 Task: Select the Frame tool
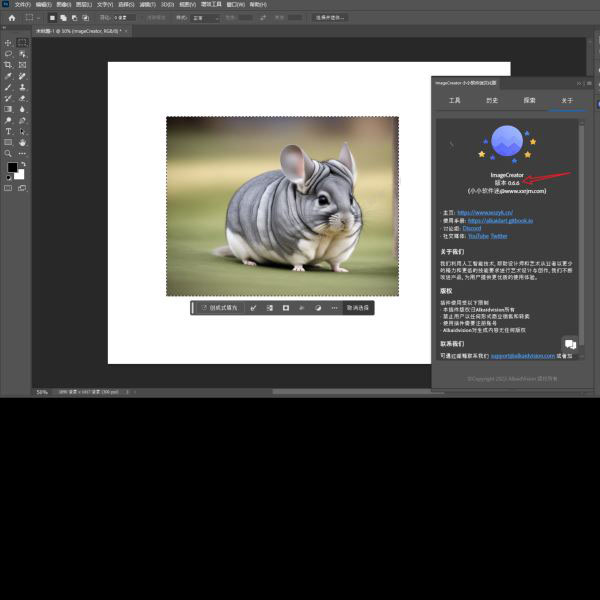tap(22, 65)
